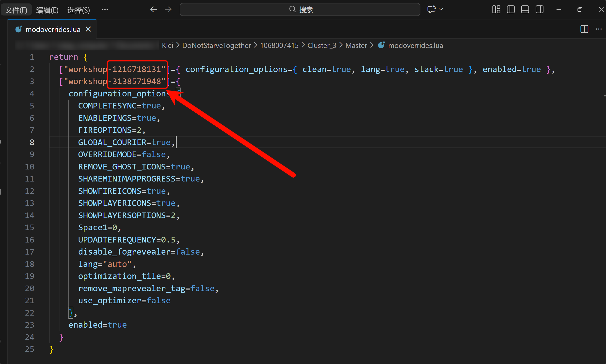Open editor more actions ellipsis
Viewport: 606px width, 364px height.
pyautogui.click(x=599, y=29)
